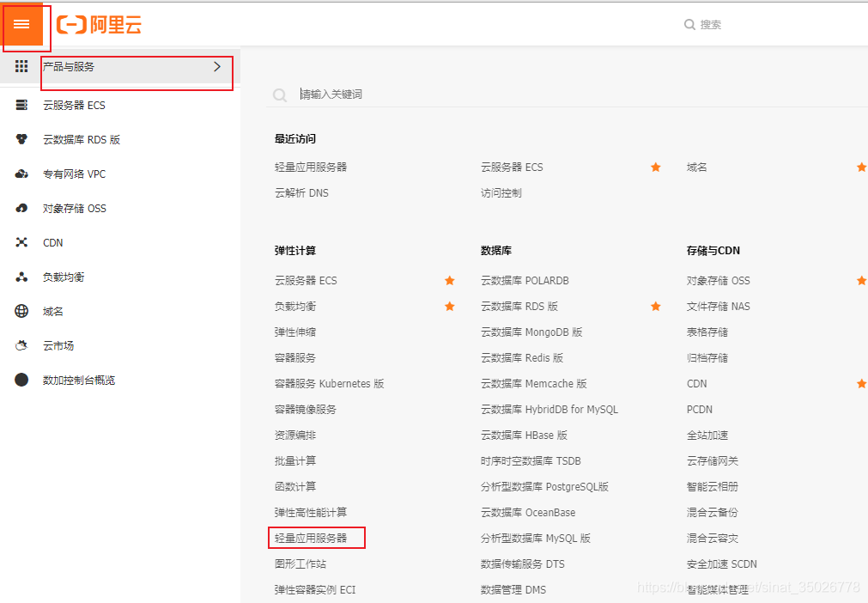
Task: Open 轻量应用服务器 in recent visits
Action: tap(311, 167)
